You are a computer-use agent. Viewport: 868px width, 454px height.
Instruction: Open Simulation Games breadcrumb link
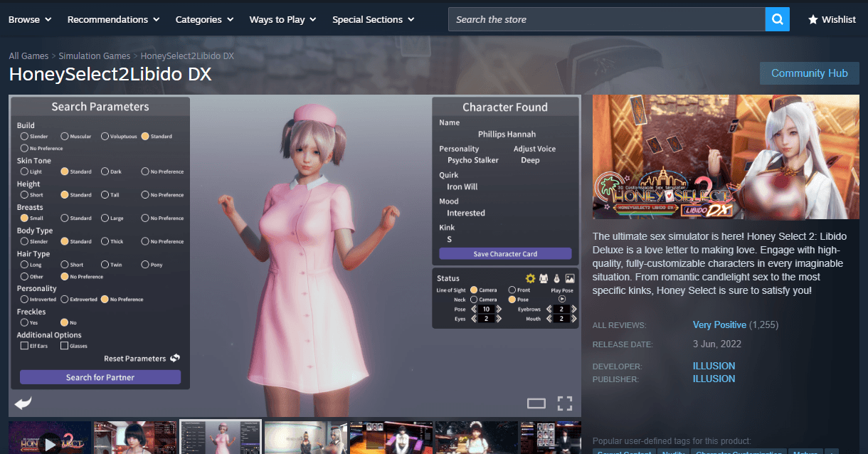click(94, 56)
